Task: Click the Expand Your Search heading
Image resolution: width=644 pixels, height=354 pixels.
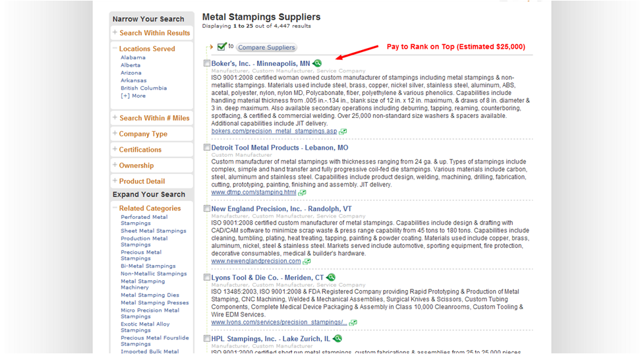Action: coord(149,194)
